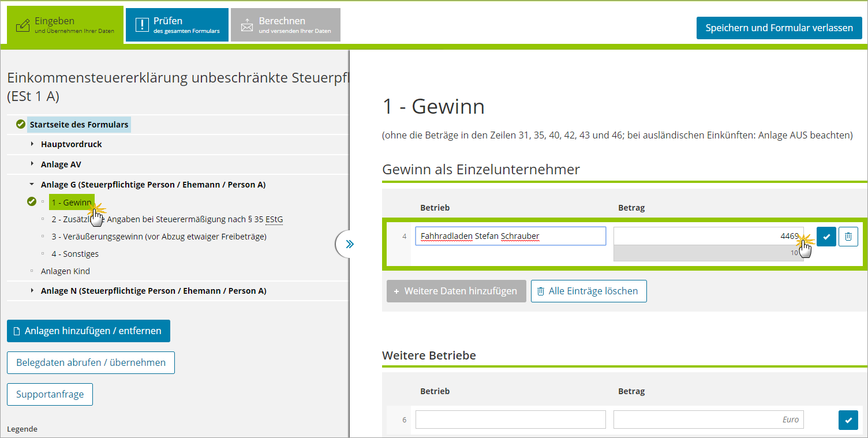This screenshot has height=438, width=868.
Task: Switch to the Prüfen tab
Action: pyautogui.click(x=177, y=25)
